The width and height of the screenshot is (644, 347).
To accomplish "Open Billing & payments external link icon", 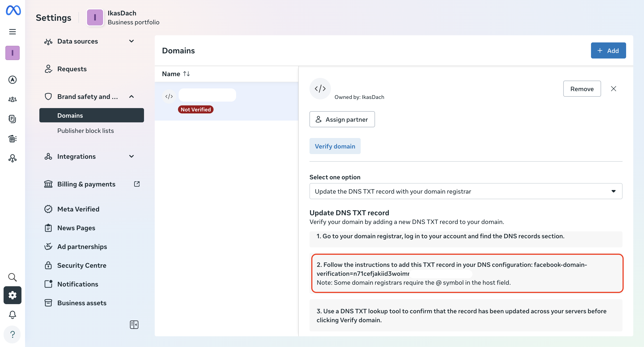I will pos(137,184).
